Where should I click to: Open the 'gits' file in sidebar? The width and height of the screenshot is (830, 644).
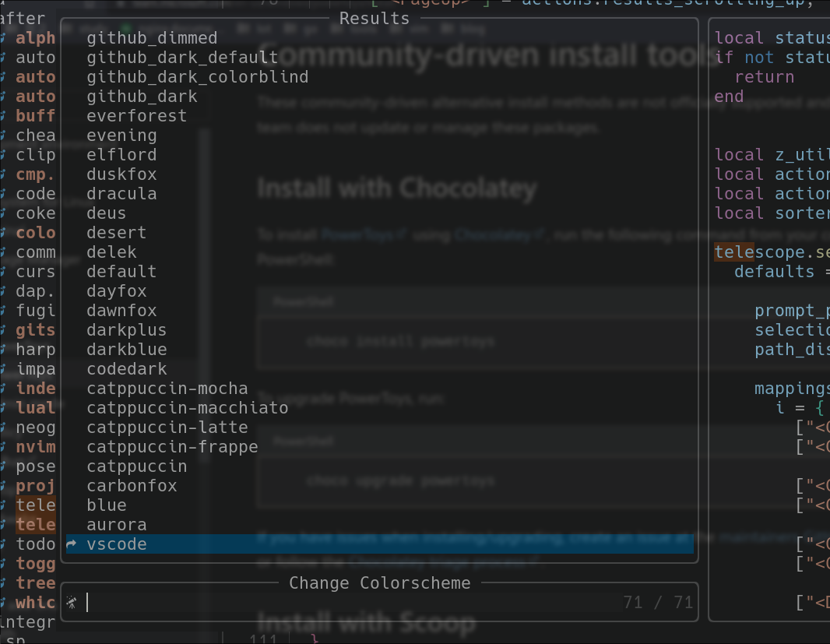pyautogui.click(x=36, y=330)
